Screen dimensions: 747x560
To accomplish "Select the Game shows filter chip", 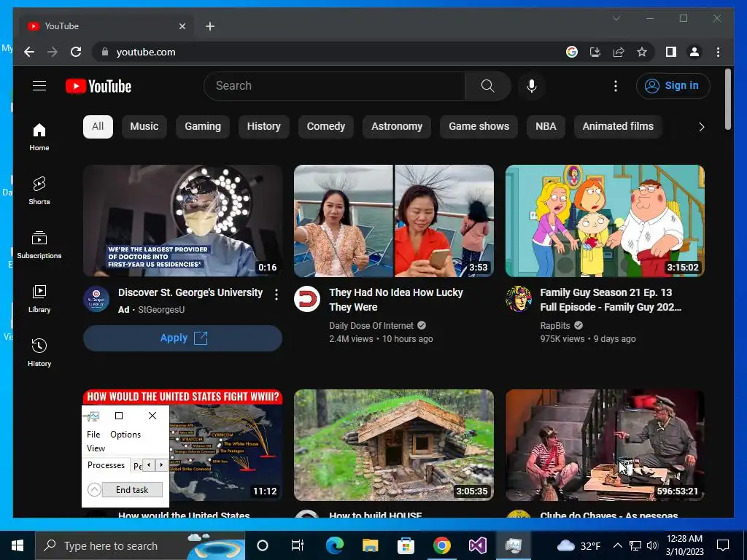I will click(x=479, y=127).
